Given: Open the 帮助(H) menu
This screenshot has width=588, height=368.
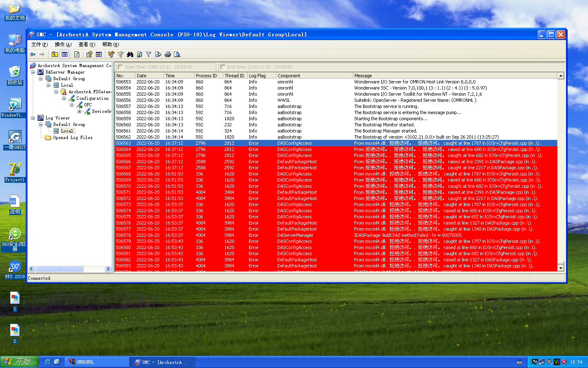Looking at the screenshot, I should click(x=110, y=45).
